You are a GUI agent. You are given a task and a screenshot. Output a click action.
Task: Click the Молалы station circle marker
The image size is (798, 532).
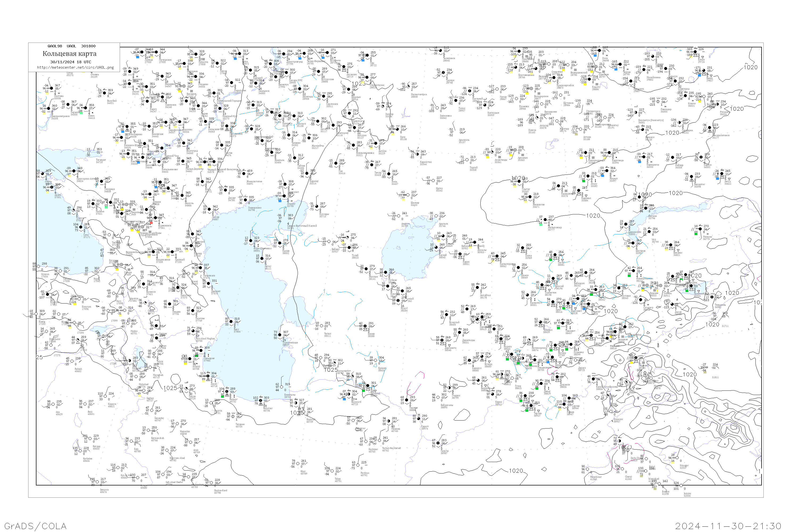click(x=700, y=229)
